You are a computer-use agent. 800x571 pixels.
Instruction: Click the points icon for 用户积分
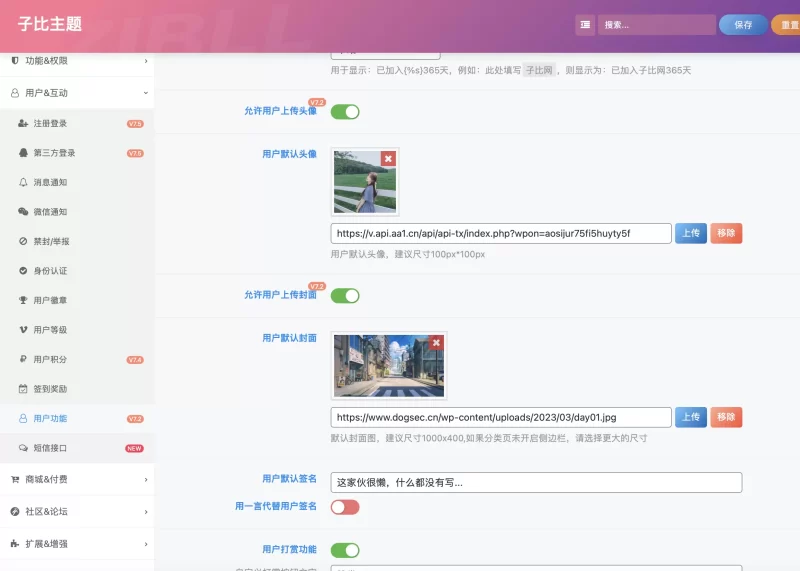23,359
